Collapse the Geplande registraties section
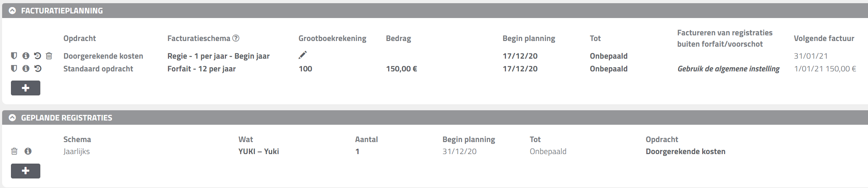This screenshot has width=868, height=188. pyautogui.click(x=12, y=118)
